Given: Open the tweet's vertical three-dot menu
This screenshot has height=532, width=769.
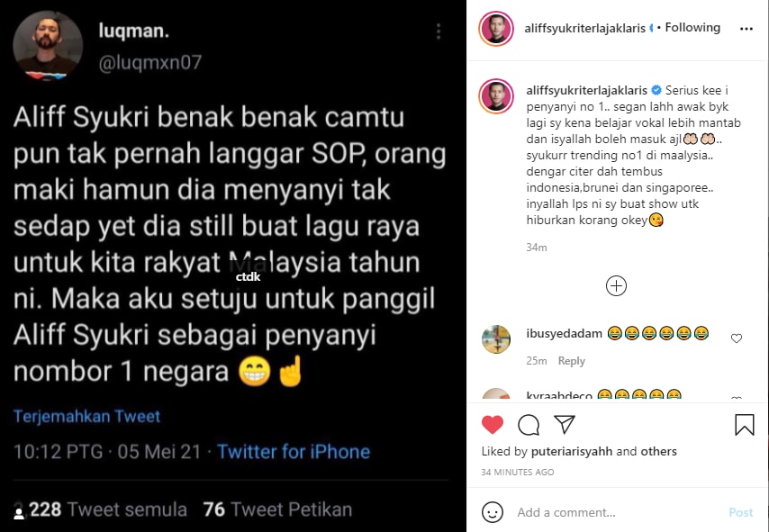Looking at the screenshot, I should point(439,32).
